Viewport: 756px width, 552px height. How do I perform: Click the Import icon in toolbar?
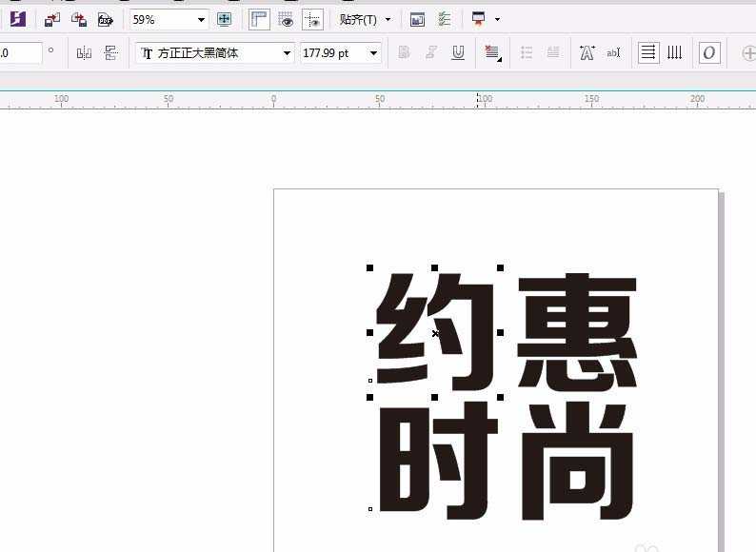point(52,19)
